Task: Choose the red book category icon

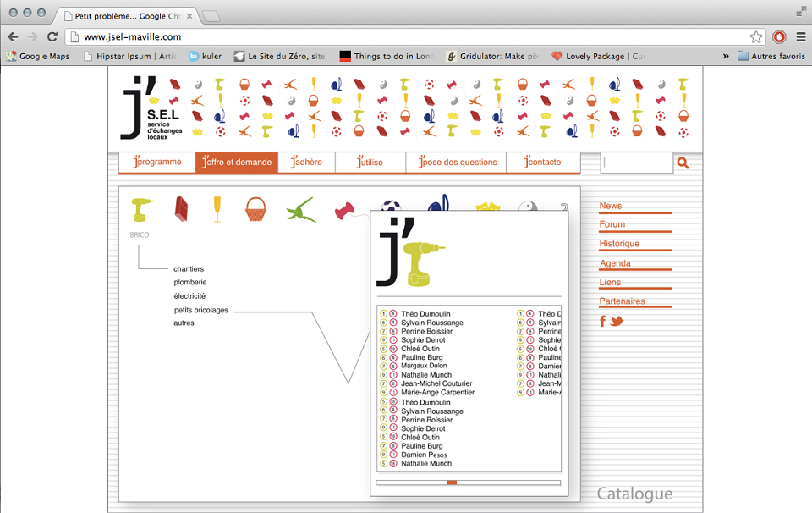Action: click(x=181, y=209)
